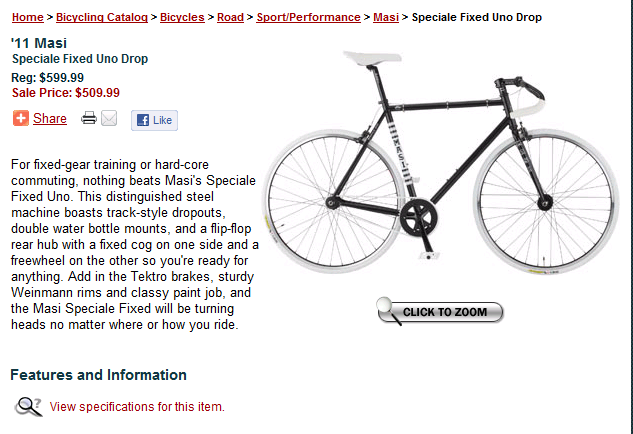633x434 pixels.
Task: Open the Bicycling Catalog breadcrumb link
Action: pyautogui.click(x=102, y=17)
